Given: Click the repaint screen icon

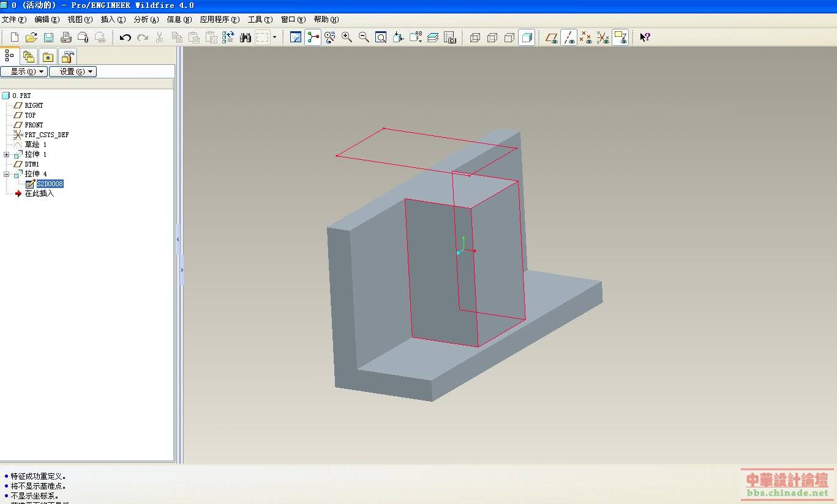Looking at the screenshot, I should tap(296, 37).
